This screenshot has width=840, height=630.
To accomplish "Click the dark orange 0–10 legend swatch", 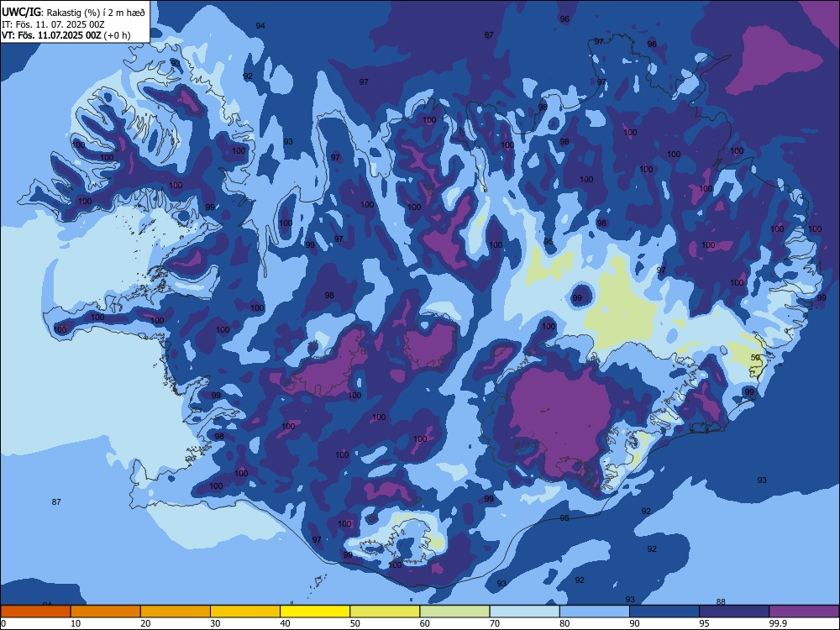I will tap(36, 612).
